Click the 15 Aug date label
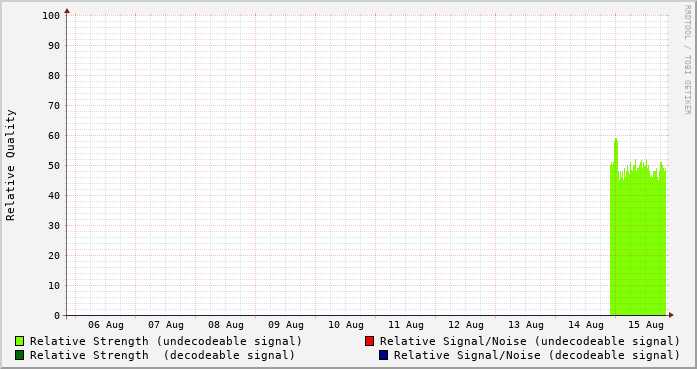The image size is (697, 369). pos(646,325)
